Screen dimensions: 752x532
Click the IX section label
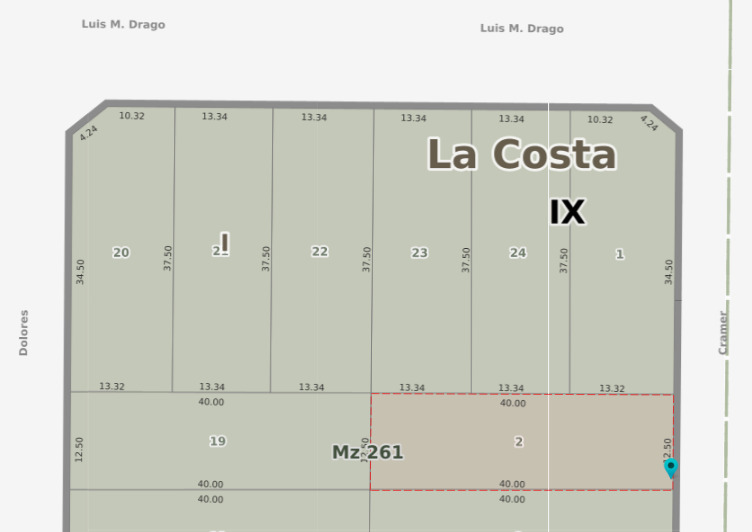[x=567, y=212]
